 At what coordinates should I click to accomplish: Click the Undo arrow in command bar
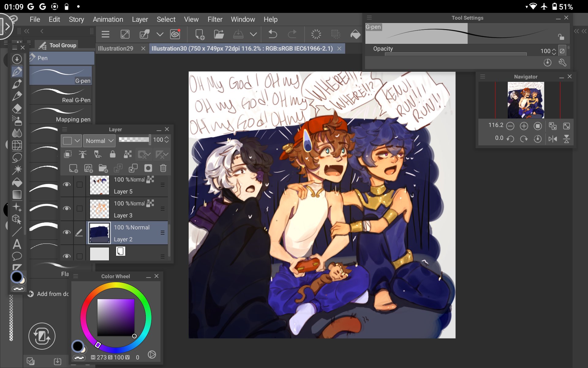tap(272, 34)
